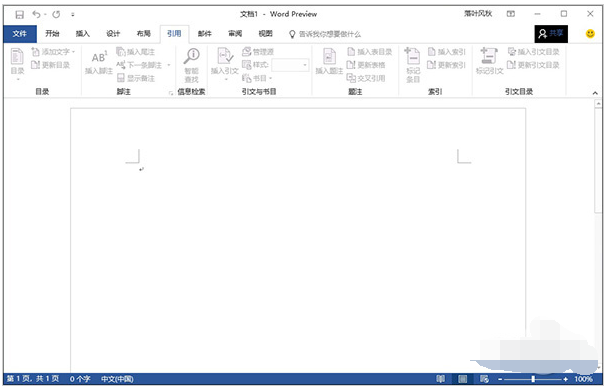Click the 智能查找 (Smart Lookup) magnifier icon
Image resolution: width=610 pixels, height=386 pixels.
click(191, 65)
